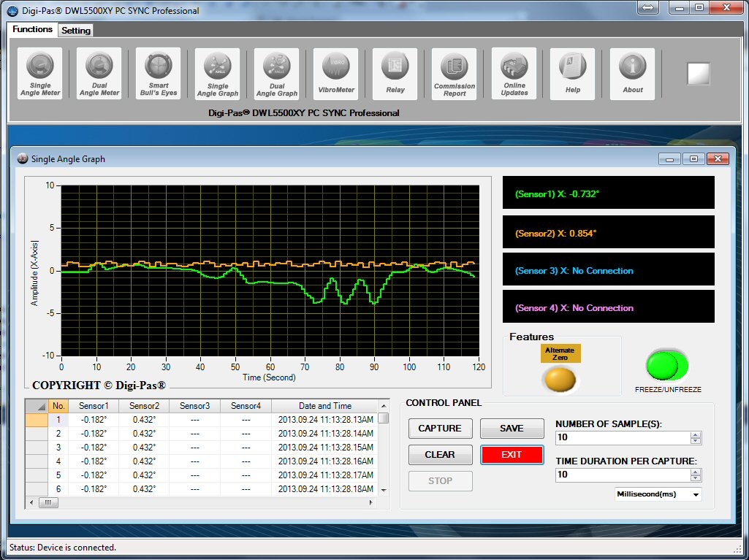Click the Number of Samples input field
The image size is (749, 560).
coord(623,437)
